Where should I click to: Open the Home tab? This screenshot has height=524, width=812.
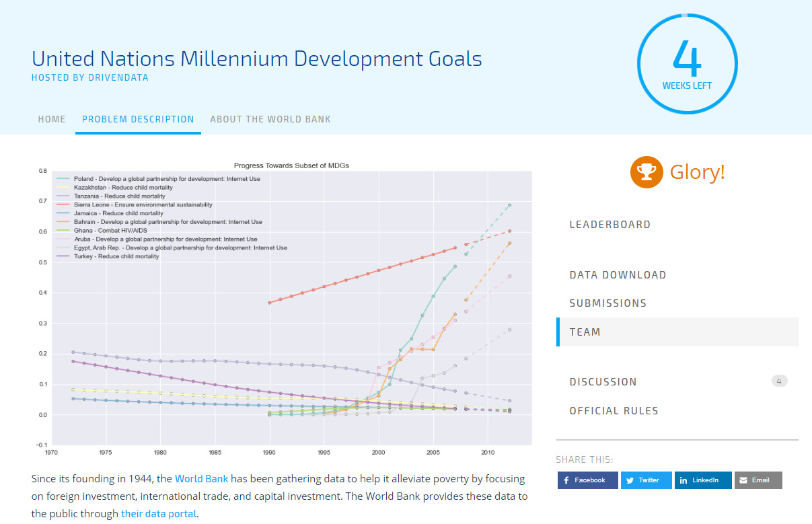point(52,119)
